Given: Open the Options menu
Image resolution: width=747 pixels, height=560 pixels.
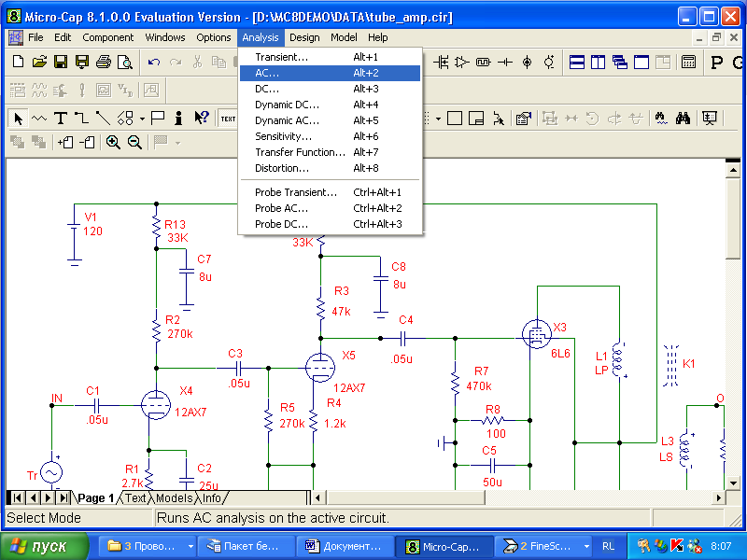Looking at the screenshot, I should (x=214, y=37).
